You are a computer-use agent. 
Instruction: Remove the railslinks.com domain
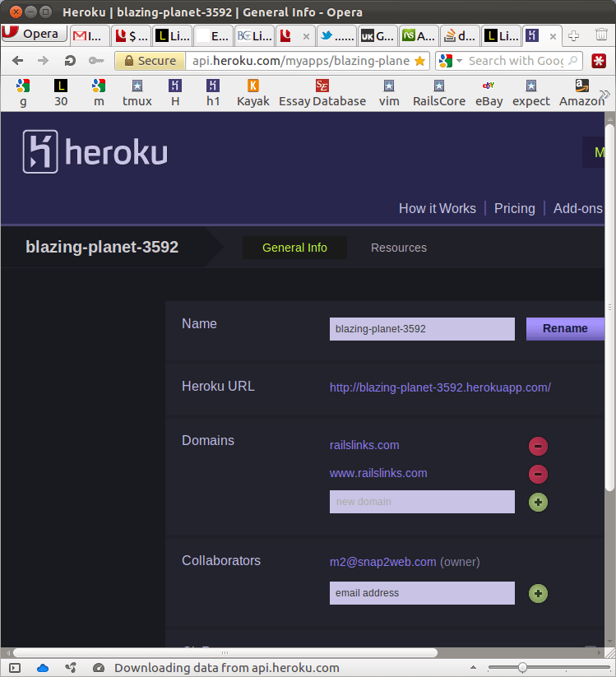[x=538, y=446]
